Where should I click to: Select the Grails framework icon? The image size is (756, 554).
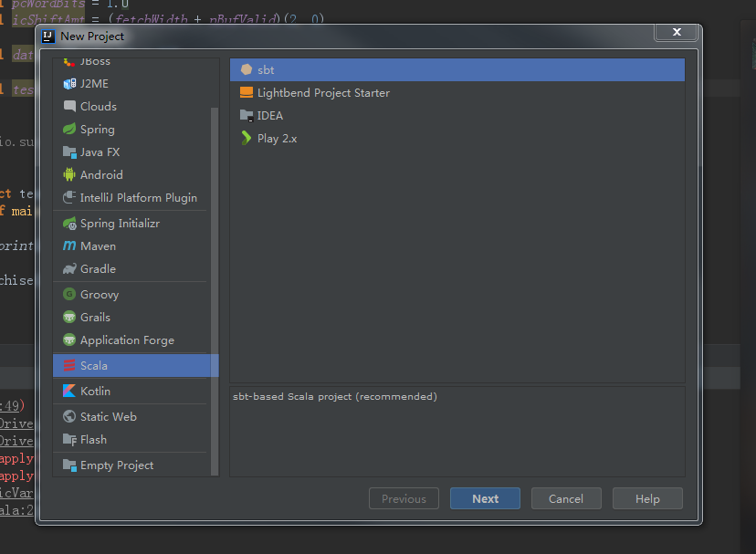click(x=68, y=317)
